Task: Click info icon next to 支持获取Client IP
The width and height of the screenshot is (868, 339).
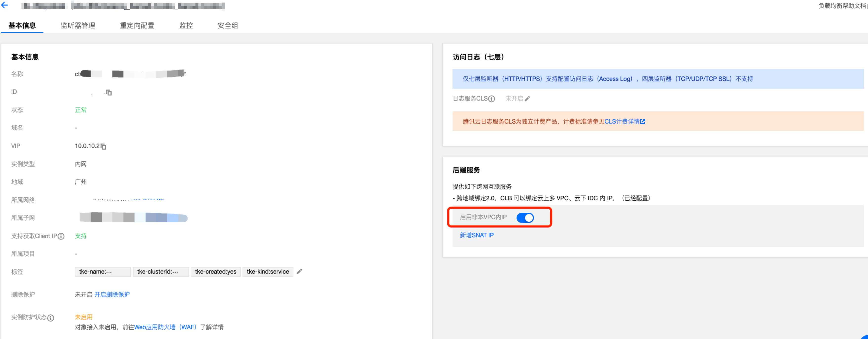Action: point(61,236)
